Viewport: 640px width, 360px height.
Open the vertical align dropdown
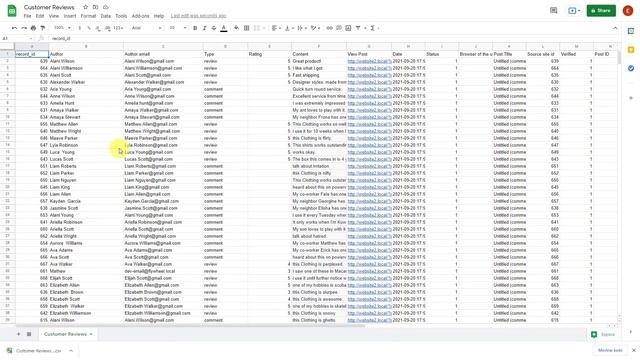point(289,28)
